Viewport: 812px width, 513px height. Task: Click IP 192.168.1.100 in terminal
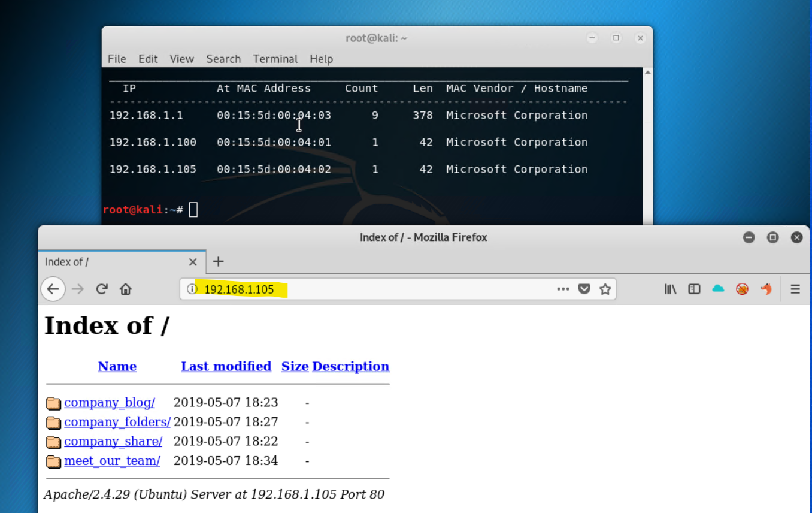pos(153,142)
